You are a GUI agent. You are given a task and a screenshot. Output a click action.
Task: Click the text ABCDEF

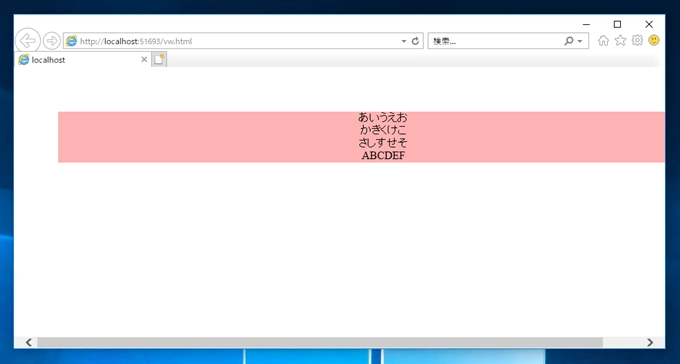(x=383, y=156)
